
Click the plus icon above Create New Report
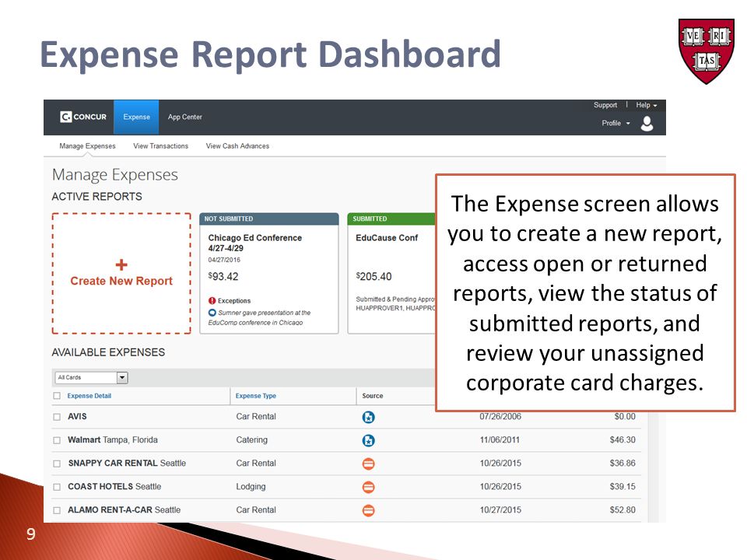coord(121,264)
